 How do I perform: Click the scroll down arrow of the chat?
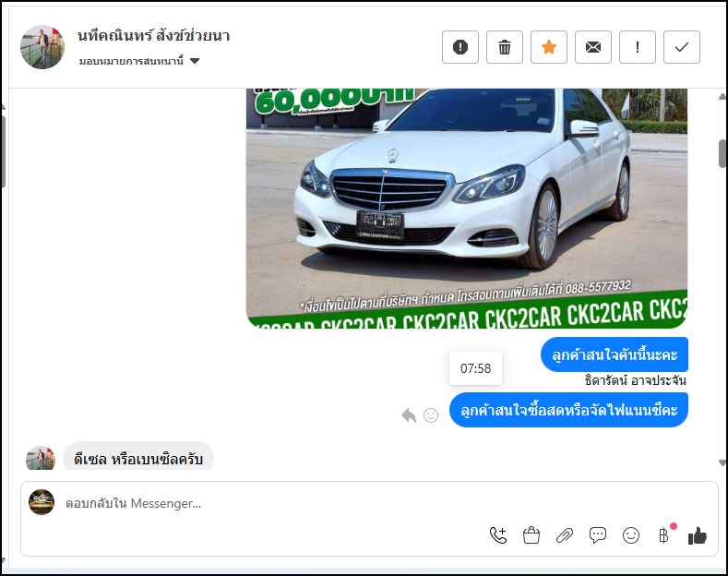tap(722, 462)
